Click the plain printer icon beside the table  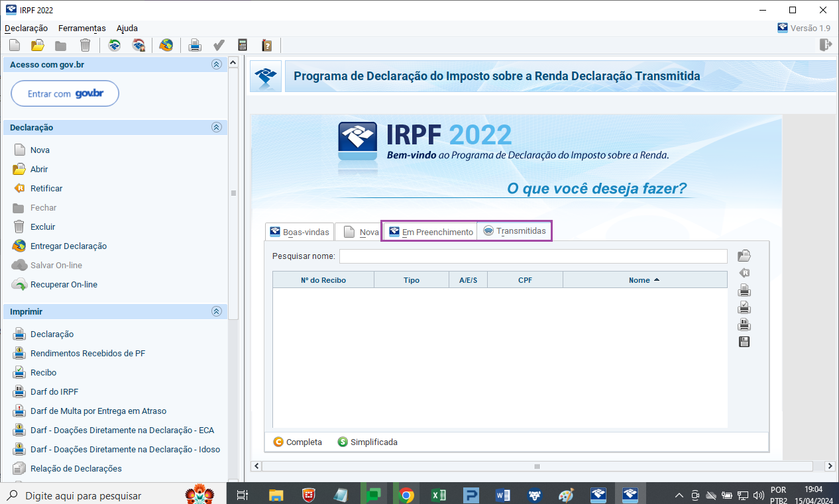click(x=744, y=290)
